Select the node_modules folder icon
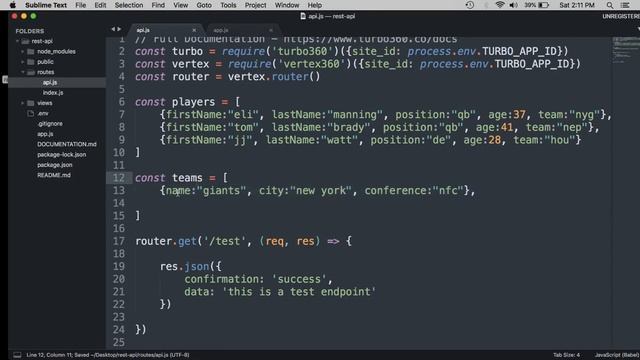Viewport: 640px width, 360px height. tap(31, 51)
